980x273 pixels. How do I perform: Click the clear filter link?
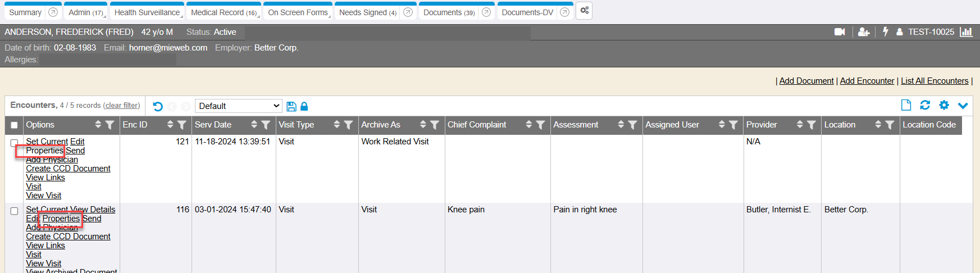click(x=122, y=106)
